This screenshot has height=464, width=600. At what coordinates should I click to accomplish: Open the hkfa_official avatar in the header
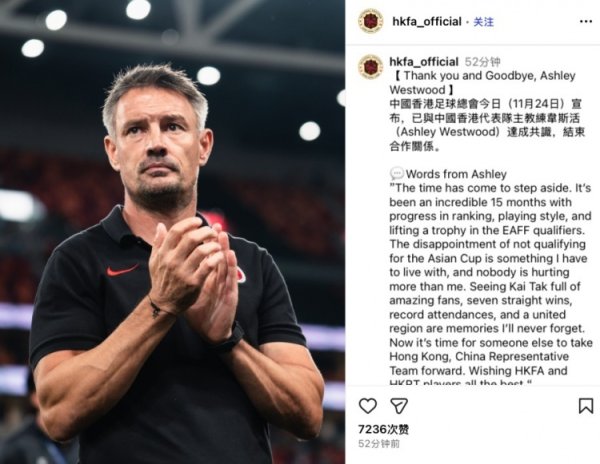click(370, 21)
